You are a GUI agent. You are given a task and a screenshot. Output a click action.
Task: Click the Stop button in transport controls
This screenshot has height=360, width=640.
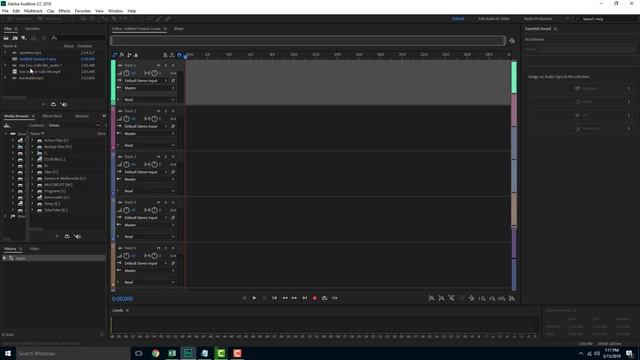244,298
